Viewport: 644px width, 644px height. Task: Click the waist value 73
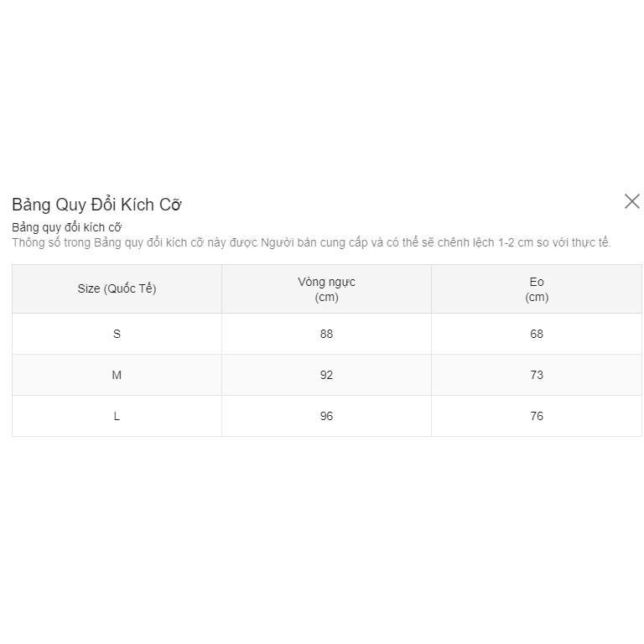coord(537,375)
